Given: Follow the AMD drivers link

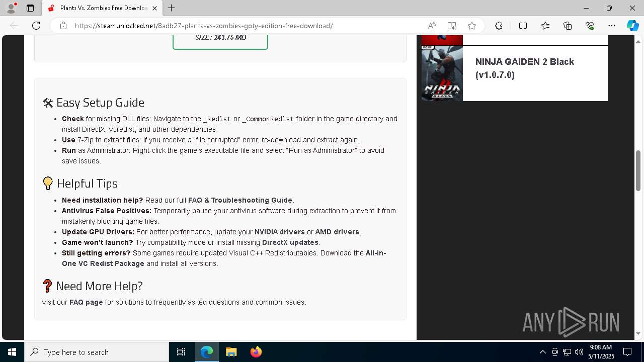Looking at the screenshot, I should click(x=337, y=232).
